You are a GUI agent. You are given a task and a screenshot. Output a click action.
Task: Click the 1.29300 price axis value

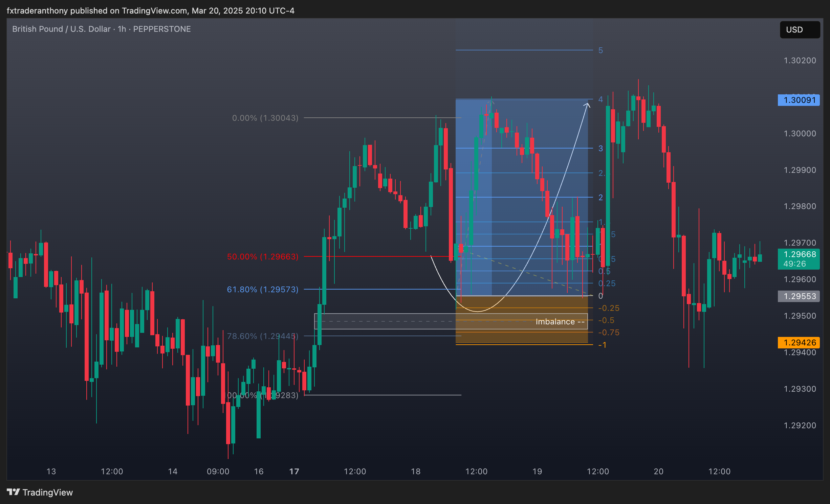[x=800, y=389]
